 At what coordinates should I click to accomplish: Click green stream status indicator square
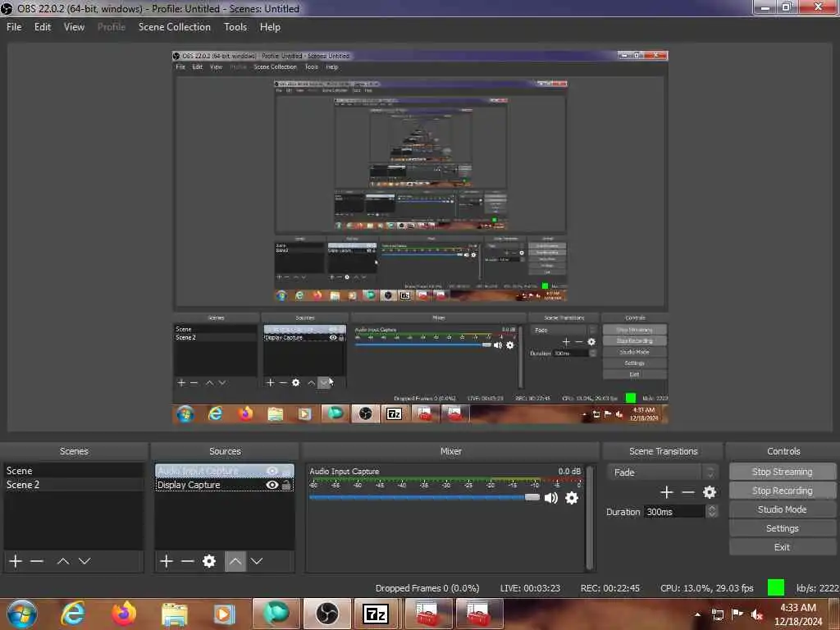tap(776, 587)
